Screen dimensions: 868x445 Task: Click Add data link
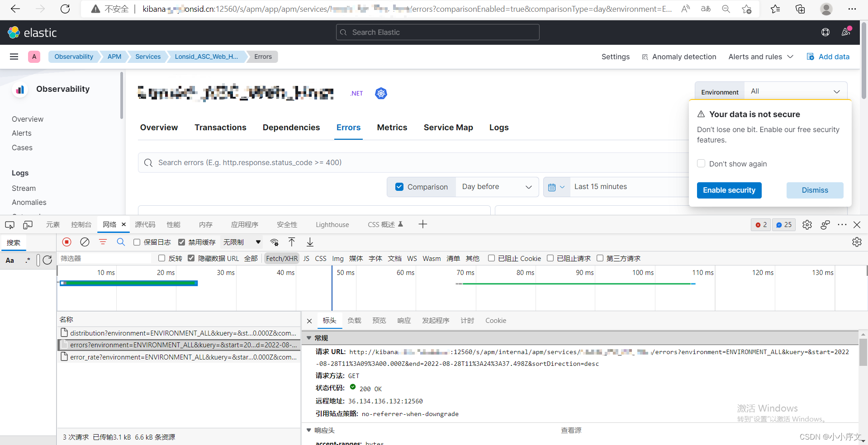click(x=828, y=57)
